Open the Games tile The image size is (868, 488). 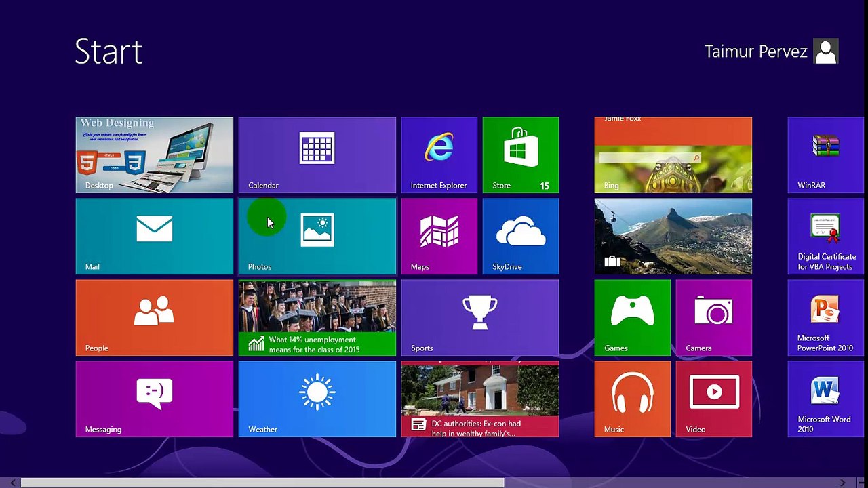tap(633, 318)
